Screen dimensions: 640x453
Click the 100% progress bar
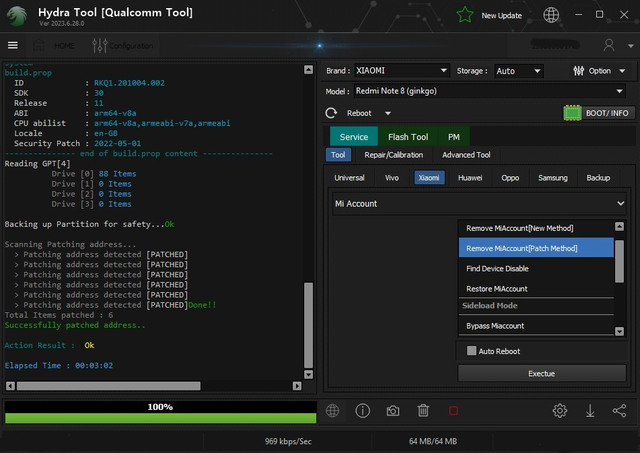(160, 412)
